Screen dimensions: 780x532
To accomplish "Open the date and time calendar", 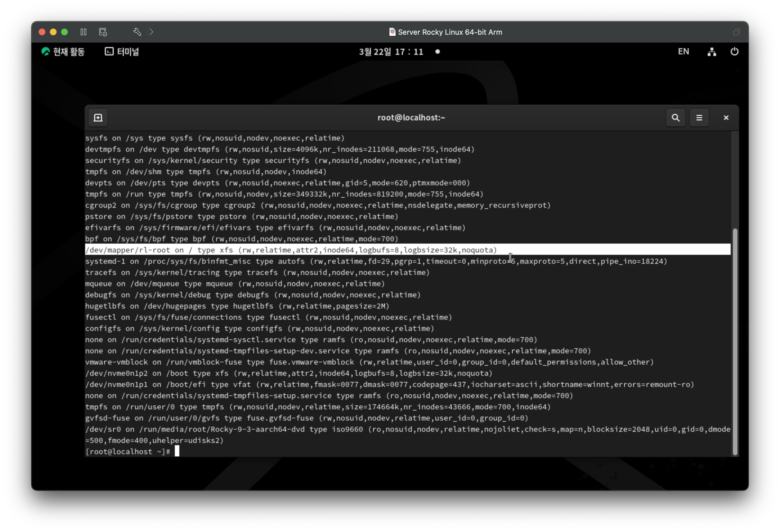I will [391, 52].
